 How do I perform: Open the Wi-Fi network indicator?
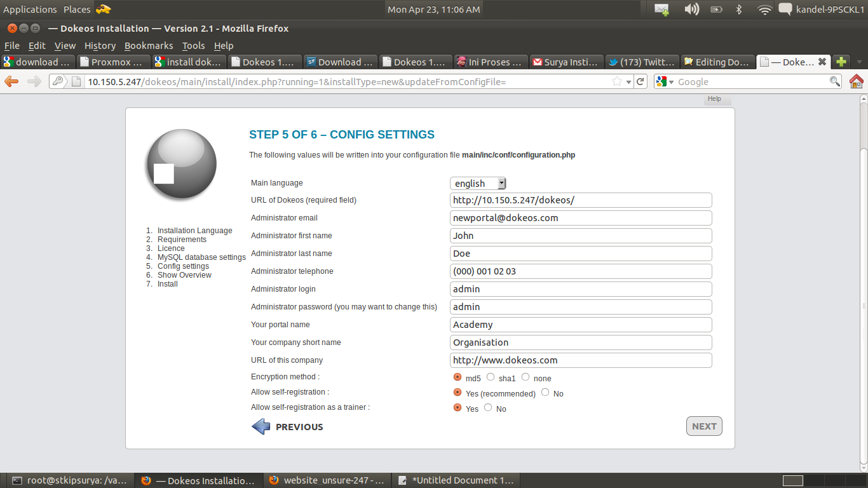[x=764, y=10]
